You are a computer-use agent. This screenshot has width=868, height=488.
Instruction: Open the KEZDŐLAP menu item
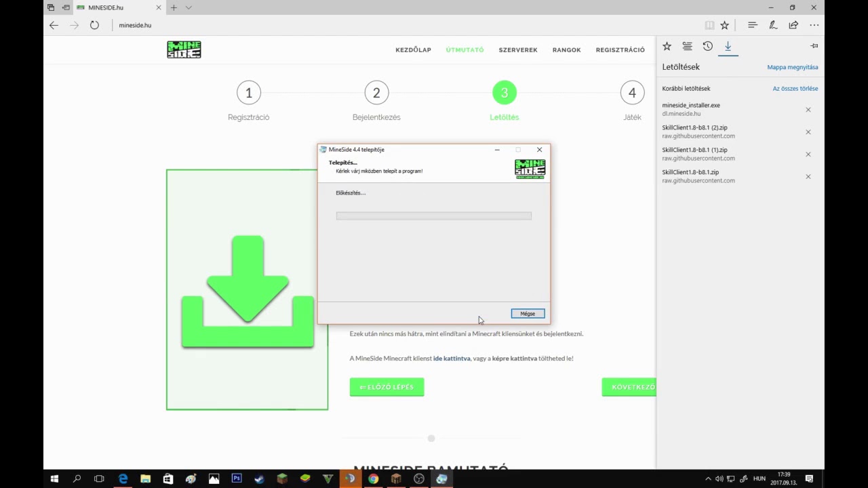(413, 49)
